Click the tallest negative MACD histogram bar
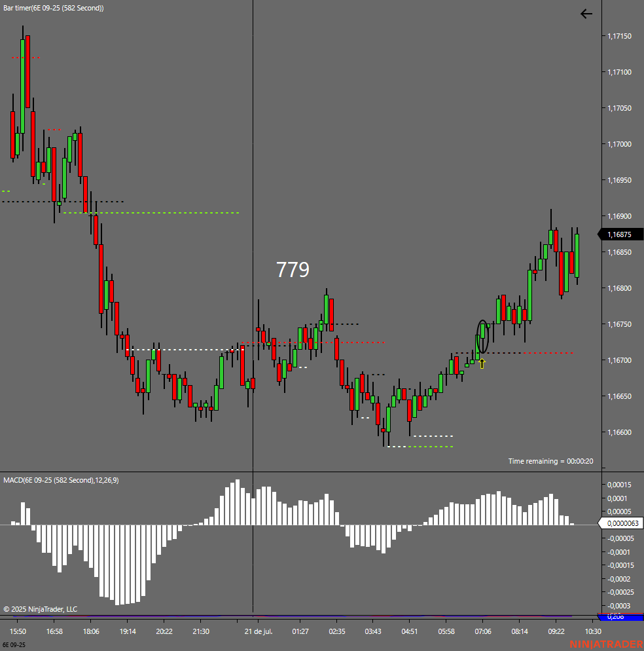 coord(117,565)
